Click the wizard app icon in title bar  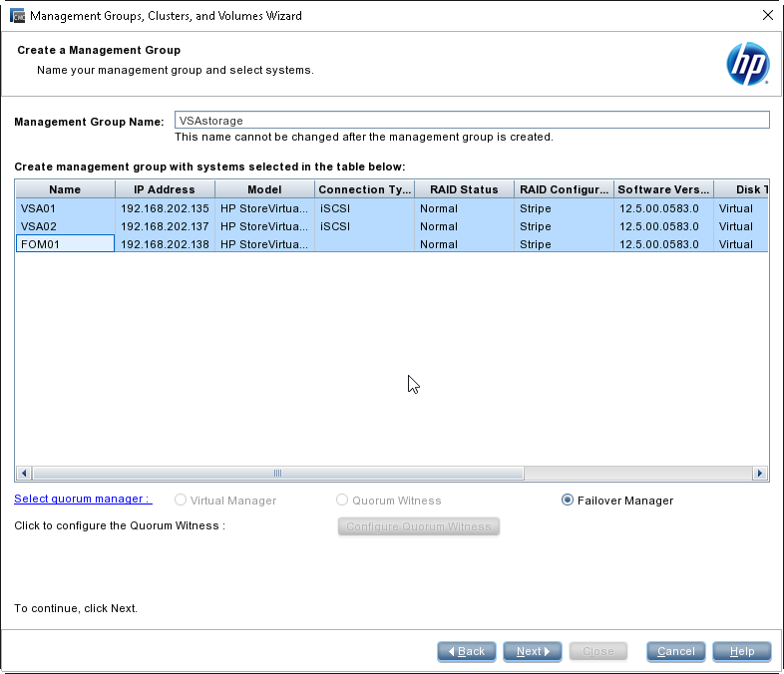[x=18, y=16]
